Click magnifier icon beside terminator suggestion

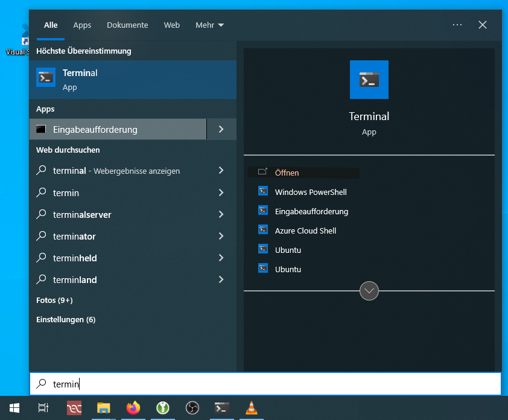(x=41, y=236)
